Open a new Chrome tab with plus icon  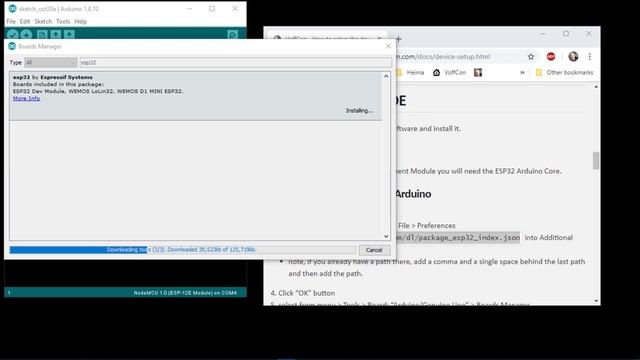coord(399,39)
